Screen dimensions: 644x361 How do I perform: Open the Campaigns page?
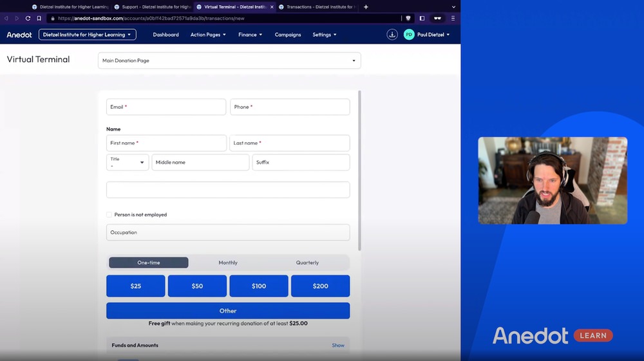[287, 35]
